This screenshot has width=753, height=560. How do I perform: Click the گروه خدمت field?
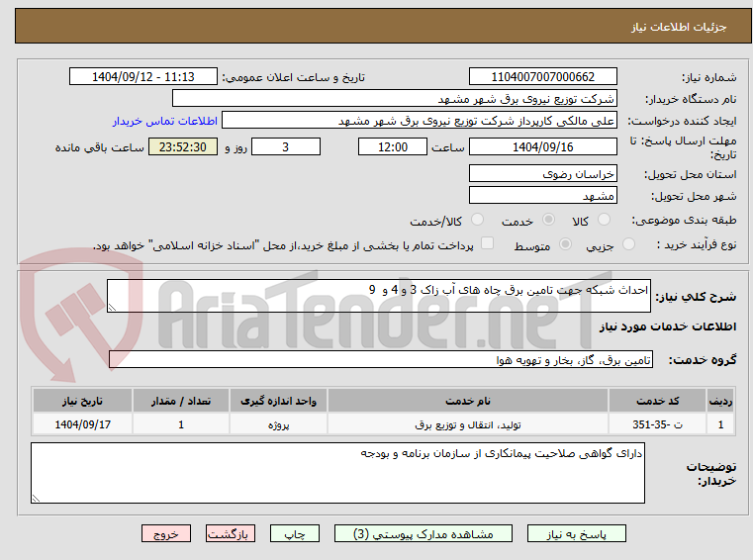pos(381,360)
